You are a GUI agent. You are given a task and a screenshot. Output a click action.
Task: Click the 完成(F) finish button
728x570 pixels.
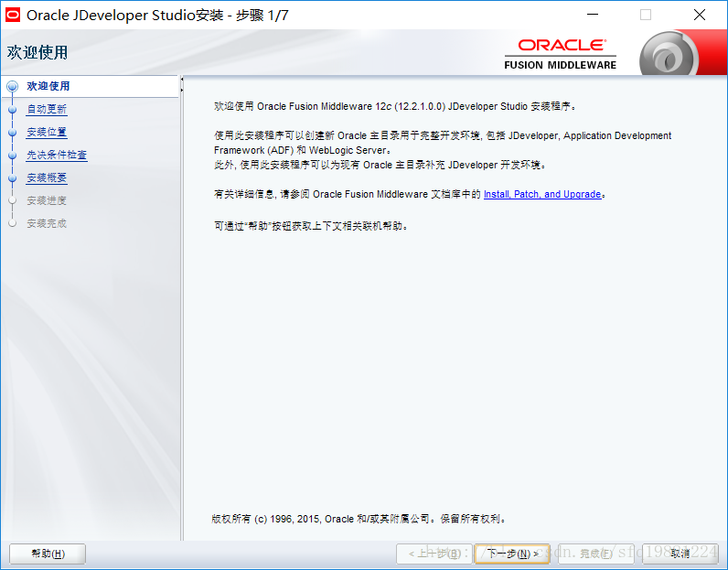tap(596, 554)
